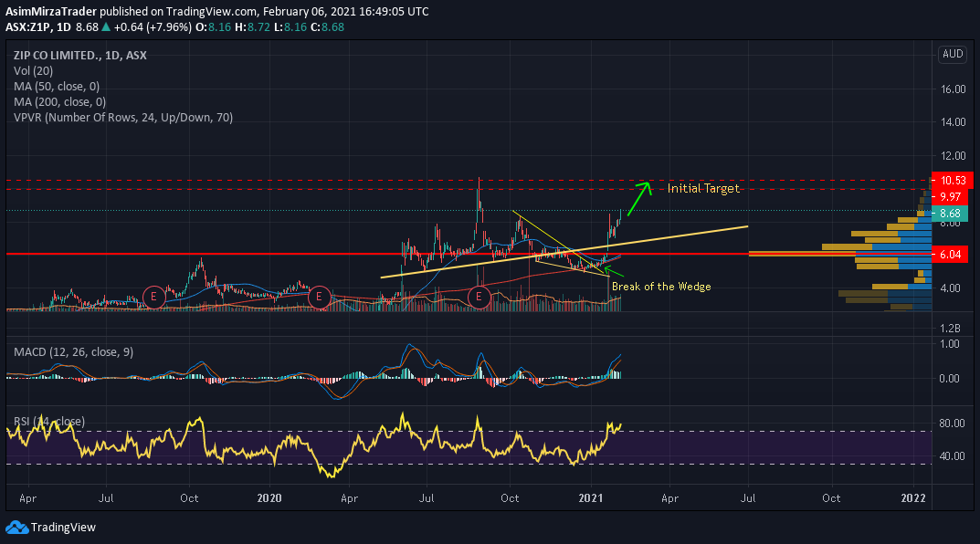This screenshot has height=544, width=980.
Task: Click the 12.00 price axis value
Action: 954,155
